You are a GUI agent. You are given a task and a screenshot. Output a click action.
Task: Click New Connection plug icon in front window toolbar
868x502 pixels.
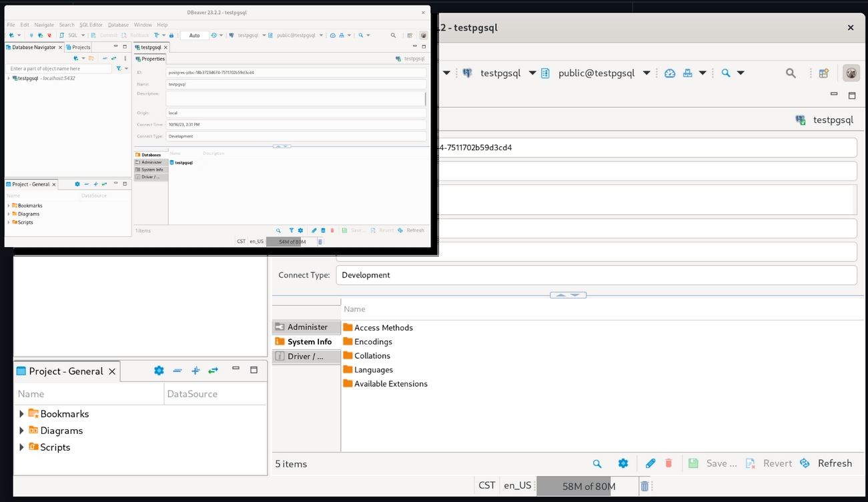coord(11,35)
